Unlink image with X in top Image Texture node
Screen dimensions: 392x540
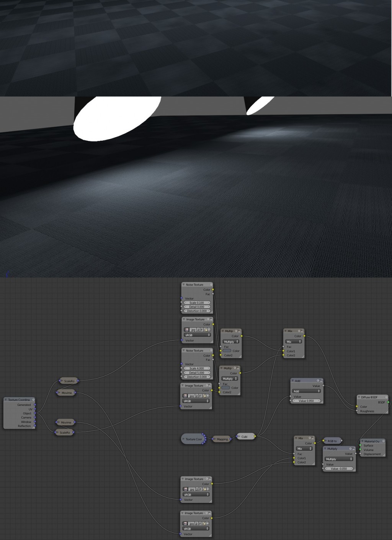pyautogui.click(x=209, y=330)
